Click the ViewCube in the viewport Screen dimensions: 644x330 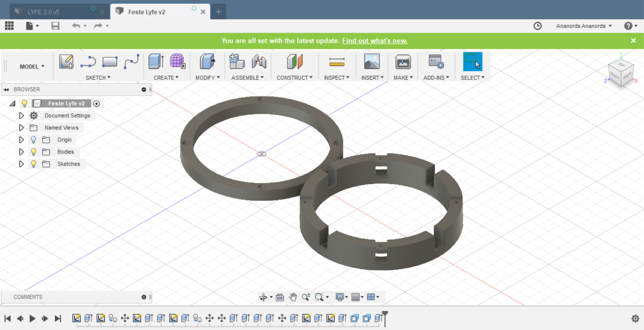pos(621,73)
